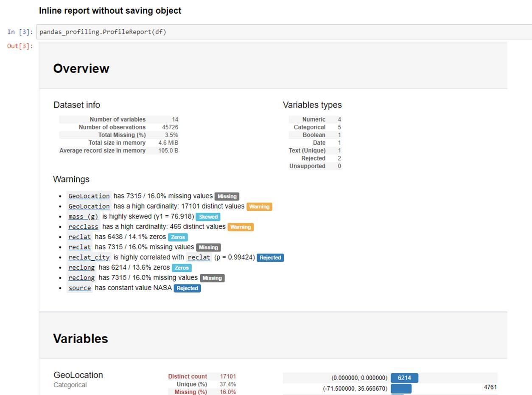Click the source variable link
532x395 pixels.
click(x=80, y=288)
